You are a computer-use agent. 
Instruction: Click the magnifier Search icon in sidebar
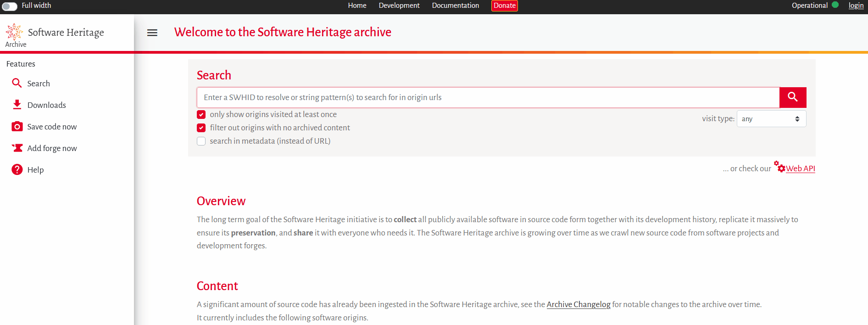[17, 83]
